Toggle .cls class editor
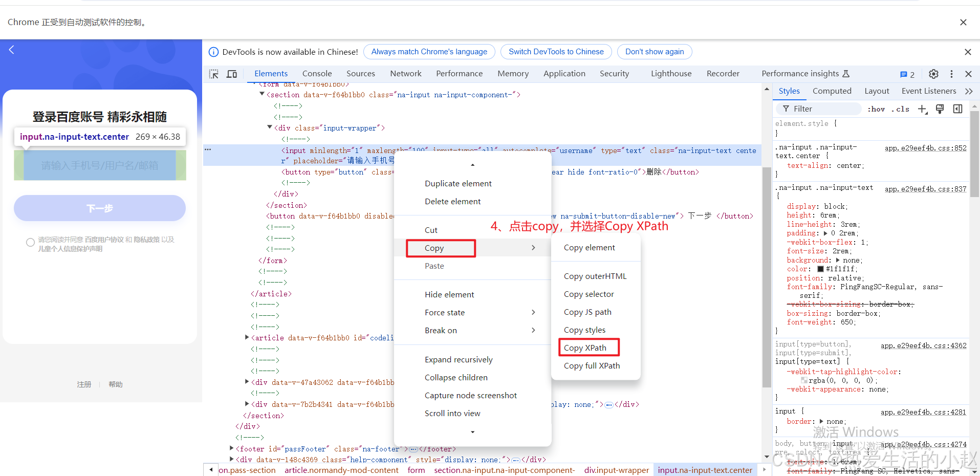The width and height of the screenshot is (980, 476). point(900,109)
